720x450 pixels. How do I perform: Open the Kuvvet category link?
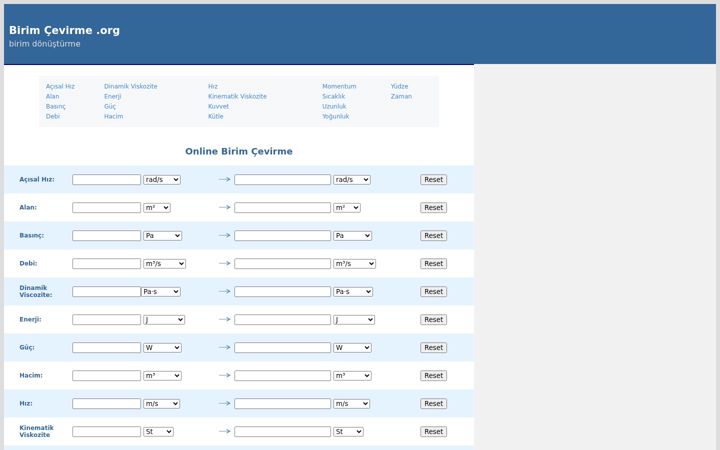tap(218, 107)
